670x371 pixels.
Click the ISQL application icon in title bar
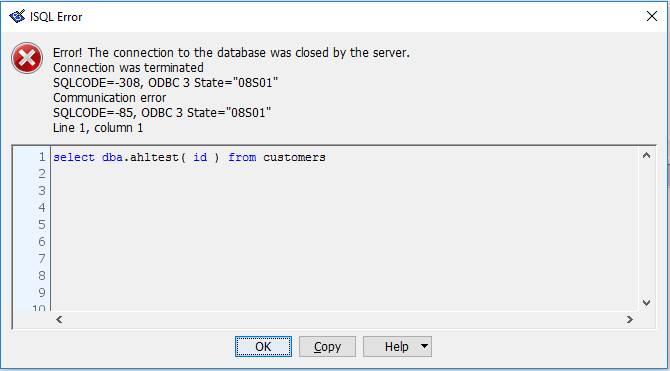coord(17,17)
